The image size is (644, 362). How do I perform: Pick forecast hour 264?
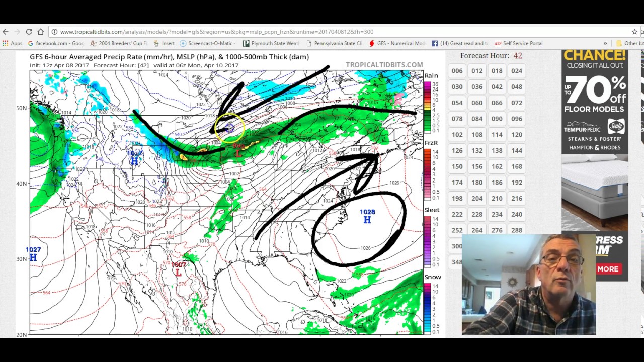(x=477, y=230)
